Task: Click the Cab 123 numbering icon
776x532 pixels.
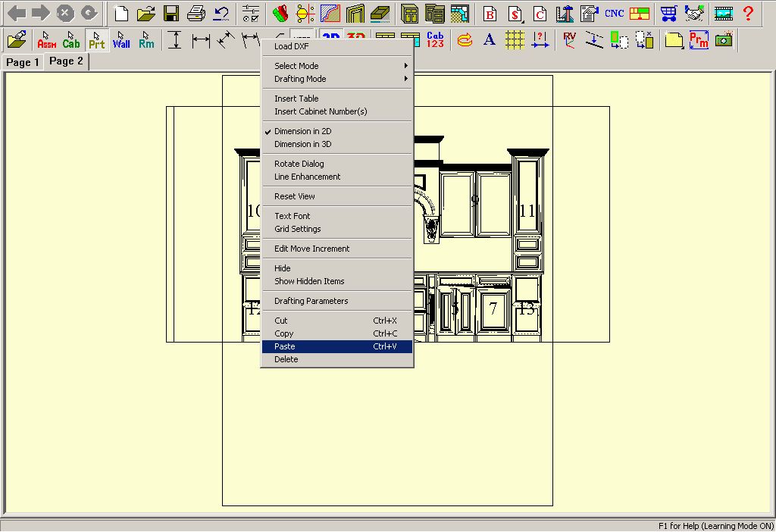Action: tap(435, 40)
